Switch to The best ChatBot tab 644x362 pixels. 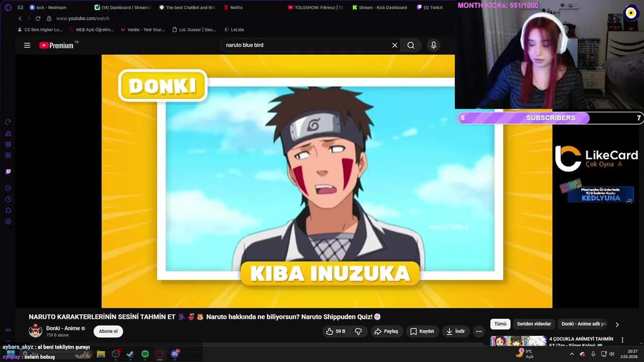(x=188, y=8)
